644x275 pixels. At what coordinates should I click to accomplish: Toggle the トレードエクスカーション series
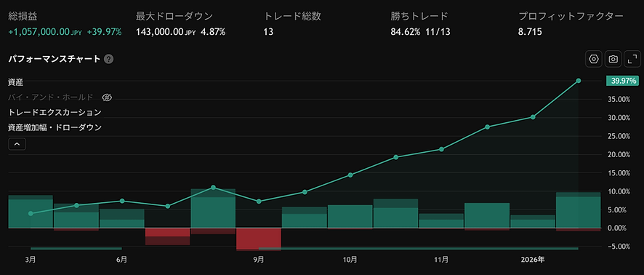click(x=55, y=112)
